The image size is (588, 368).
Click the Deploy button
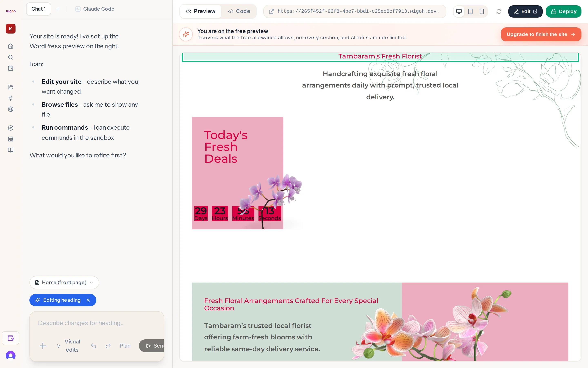coord(563,11)
